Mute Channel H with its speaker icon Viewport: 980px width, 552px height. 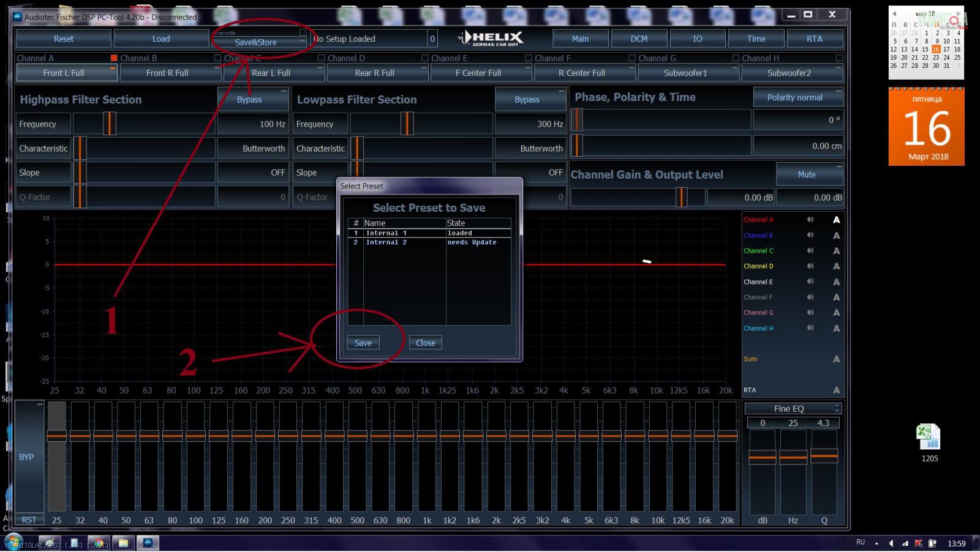coord(810,328)
